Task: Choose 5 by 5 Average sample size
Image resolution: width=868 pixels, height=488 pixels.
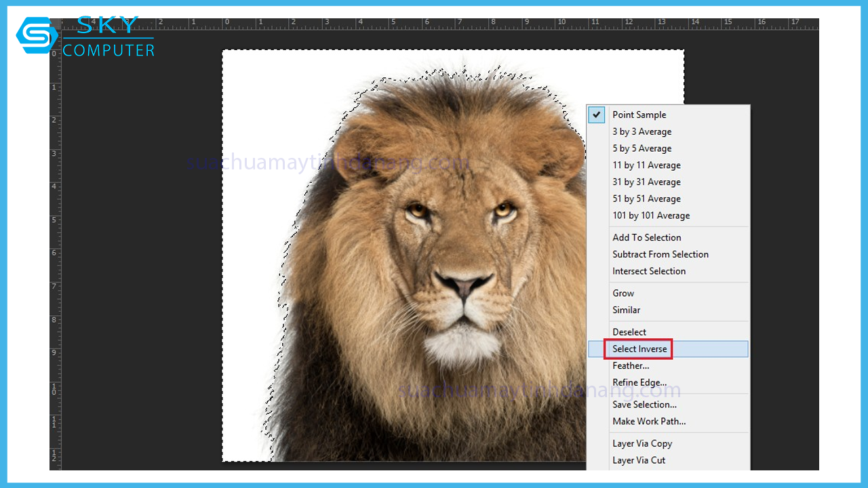Action: [x=642, y=148]
